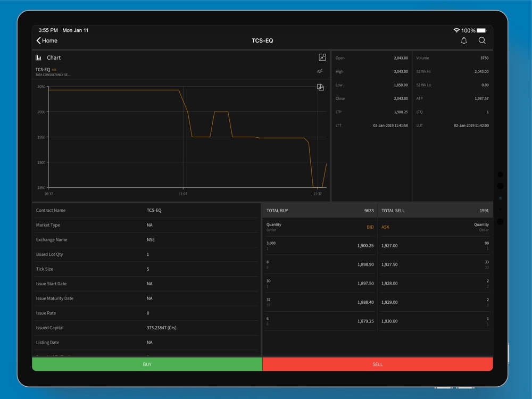Click the red SELL button
532x399 pixels.
[378, 364]
